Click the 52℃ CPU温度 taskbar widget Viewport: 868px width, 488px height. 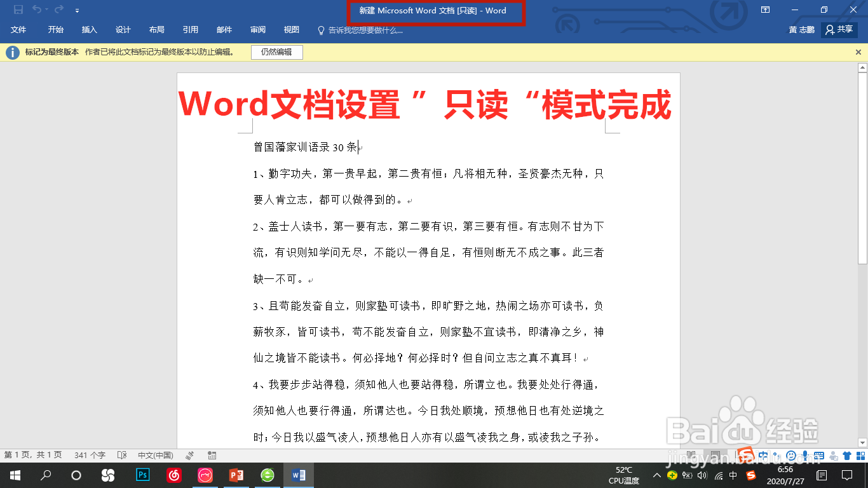click(x=624, y=475)
